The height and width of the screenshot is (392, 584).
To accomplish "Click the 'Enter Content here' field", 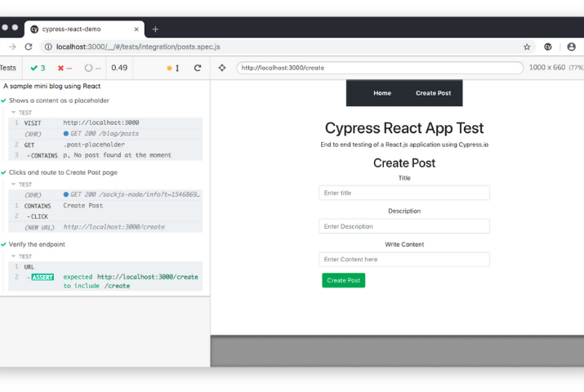I will (404, 259).
